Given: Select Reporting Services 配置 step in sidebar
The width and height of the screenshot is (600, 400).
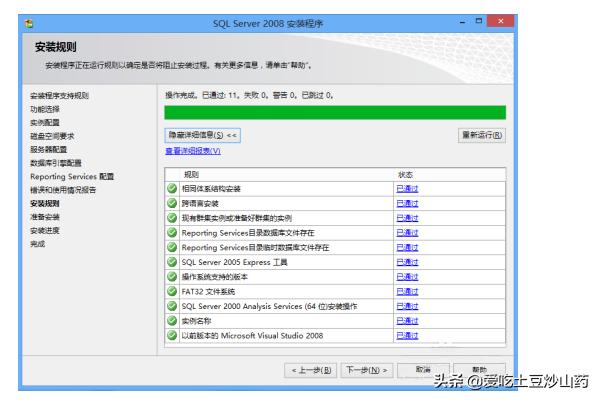Looking at the screenshot, I should point(72,176).
